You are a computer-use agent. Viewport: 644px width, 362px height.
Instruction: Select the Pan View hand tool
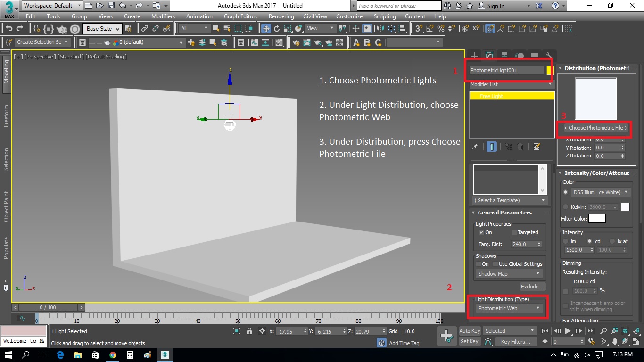click(x=615, y=341)
